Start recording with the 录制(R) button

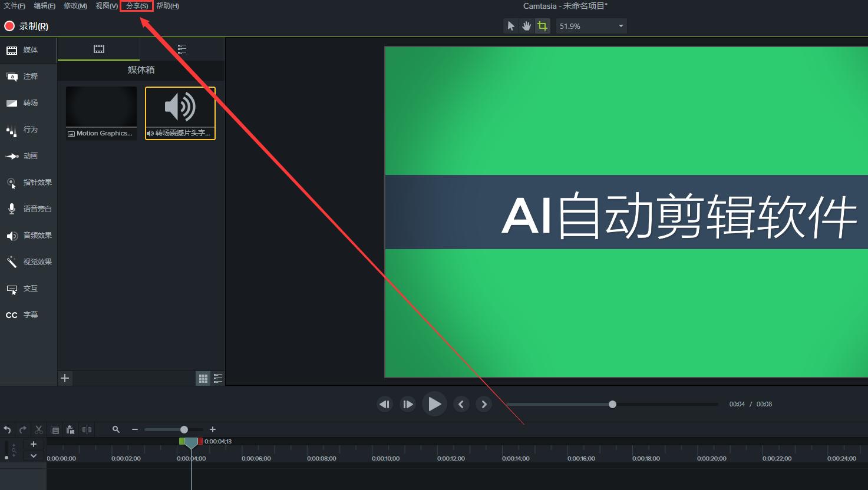click(x=28, y=26)
